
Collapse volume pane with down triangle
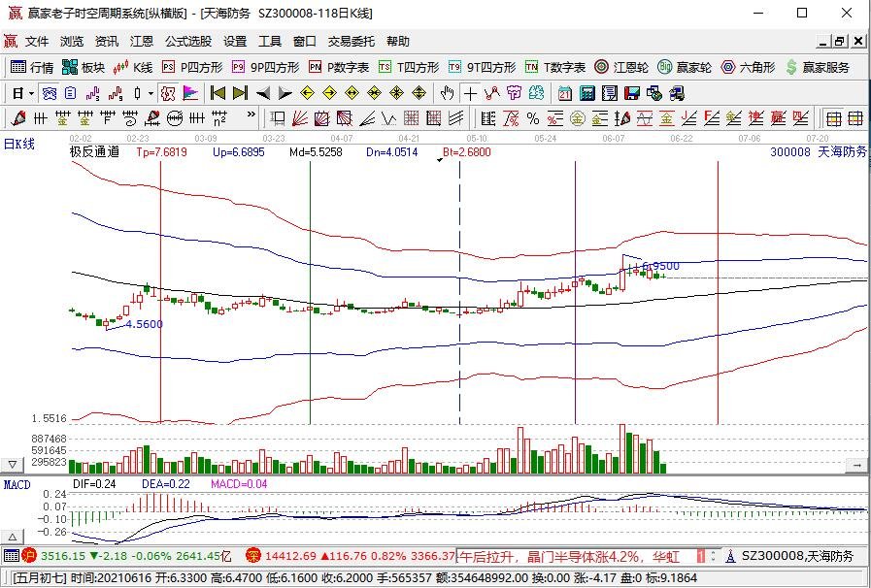click(13, 465)
